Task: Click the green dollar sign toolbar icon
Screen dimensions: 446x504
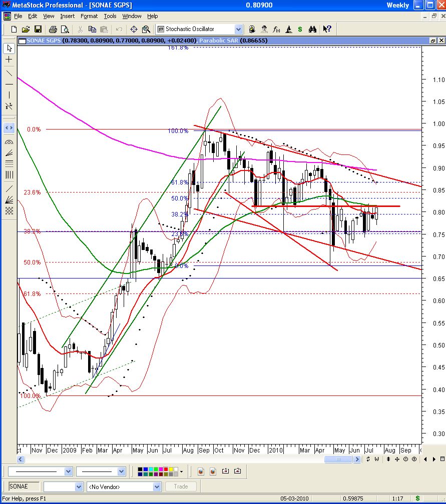Action: tap(300, 29)
